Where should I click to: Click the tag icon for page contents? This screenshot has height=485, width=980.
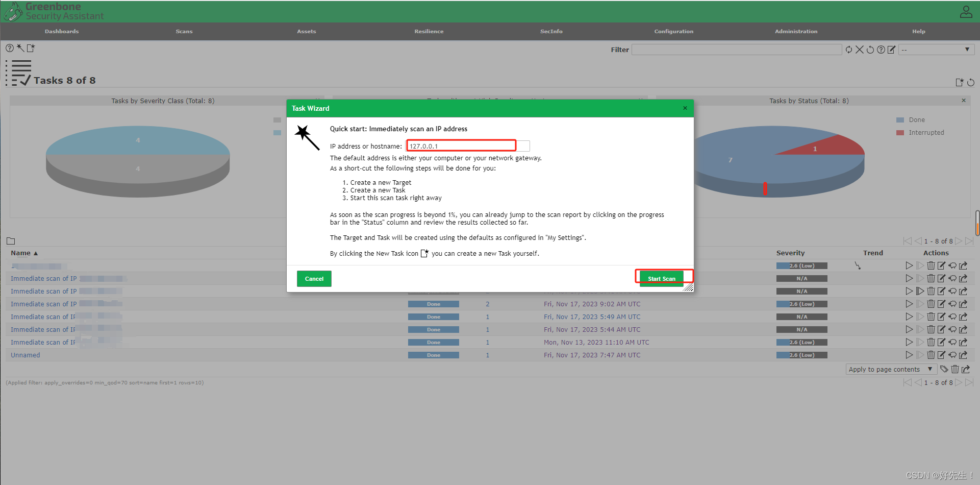(x=944, y=369)
